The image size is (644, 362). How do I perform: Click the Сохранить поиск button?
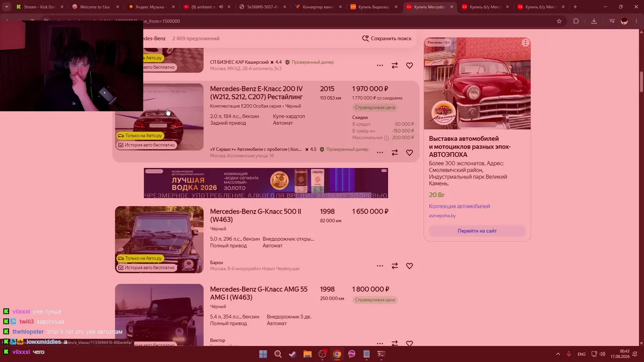(x=387, y=38)
